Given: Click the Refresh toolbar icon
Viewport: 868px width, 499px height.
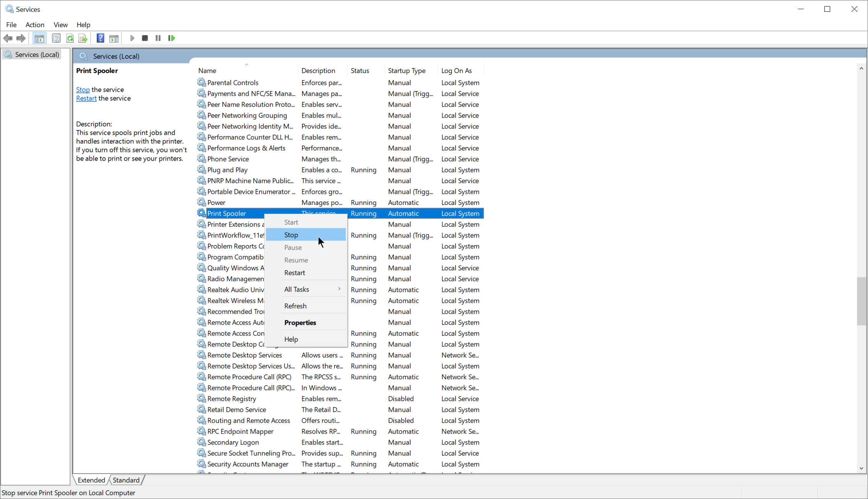Looking at the screenshot, I should click(x=70, y=38).
